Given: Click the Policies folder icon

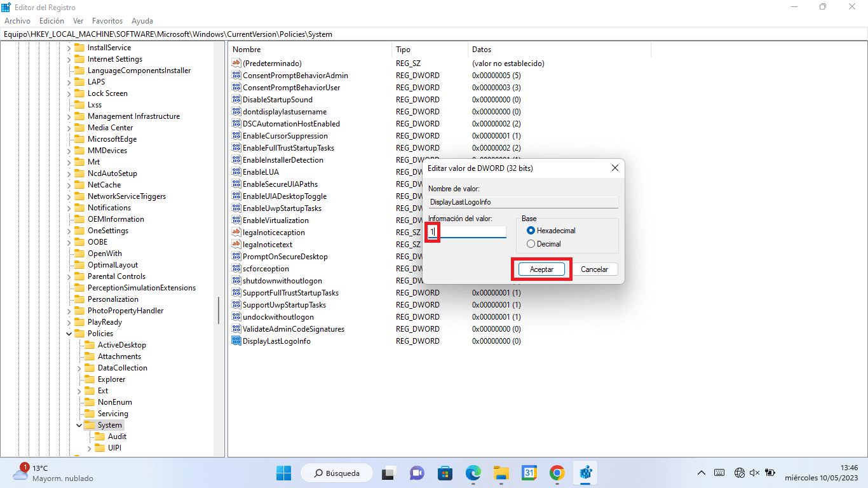Looking at the screenshot, I should [x=79, y=334].
